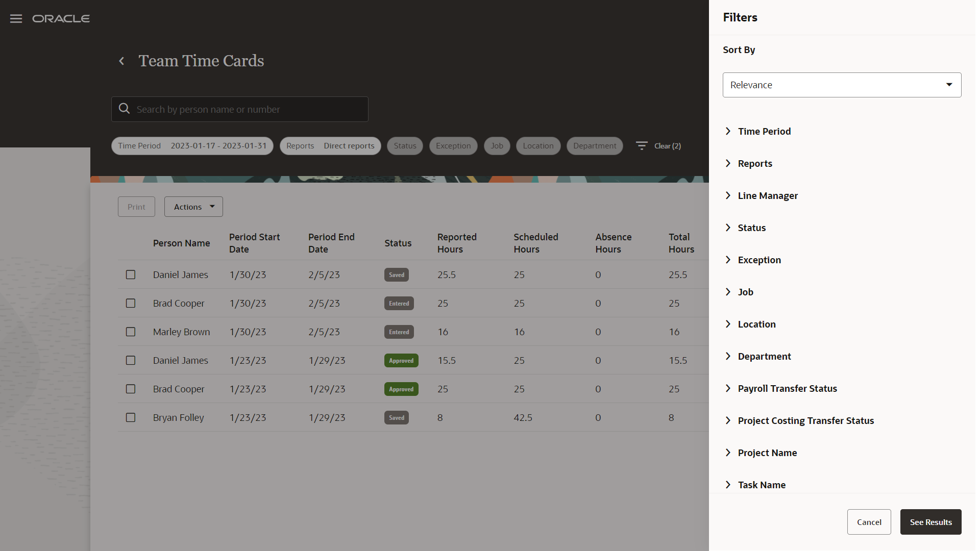
Task: Go back using the arrow beside Team Time Cards
Action: coord(121,61)
